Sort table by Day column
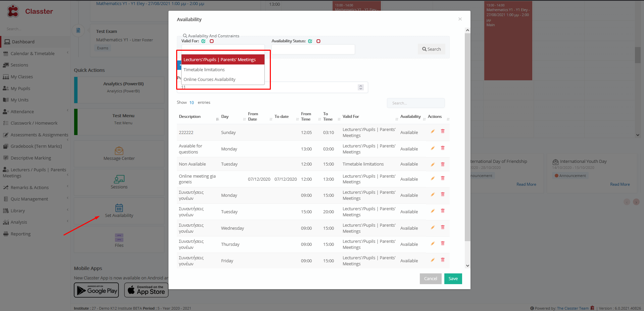644x311 pixels. tap(233, 117)
